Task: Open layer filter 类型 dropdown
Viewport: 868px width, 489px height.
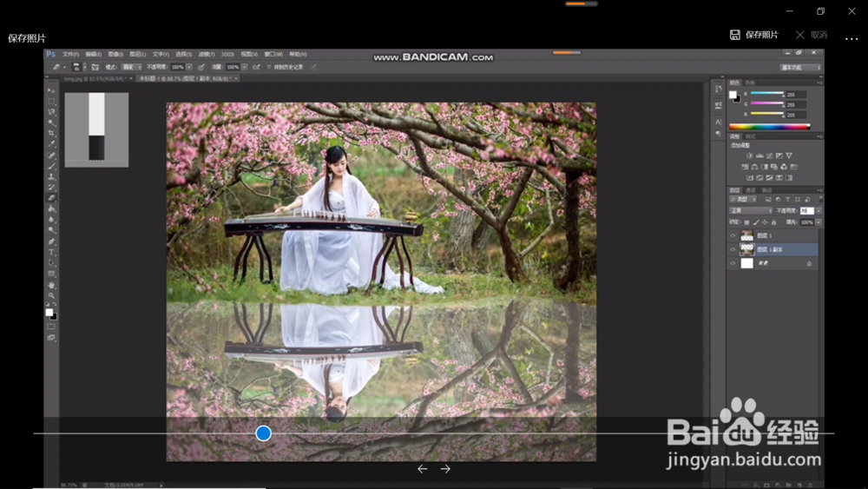Action: [x=744, y=200]
